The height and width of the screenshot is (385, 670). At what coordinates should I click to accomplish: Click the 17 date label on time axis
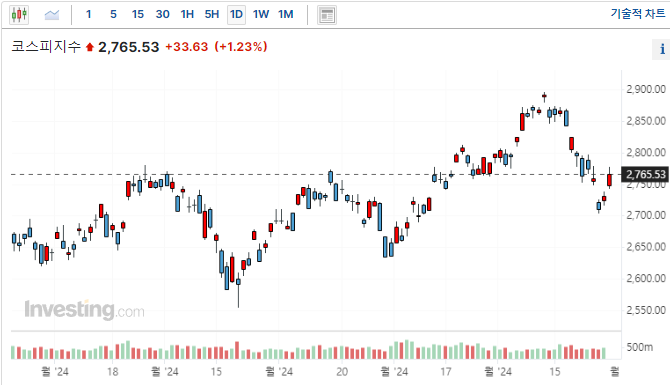click(446, 372)
